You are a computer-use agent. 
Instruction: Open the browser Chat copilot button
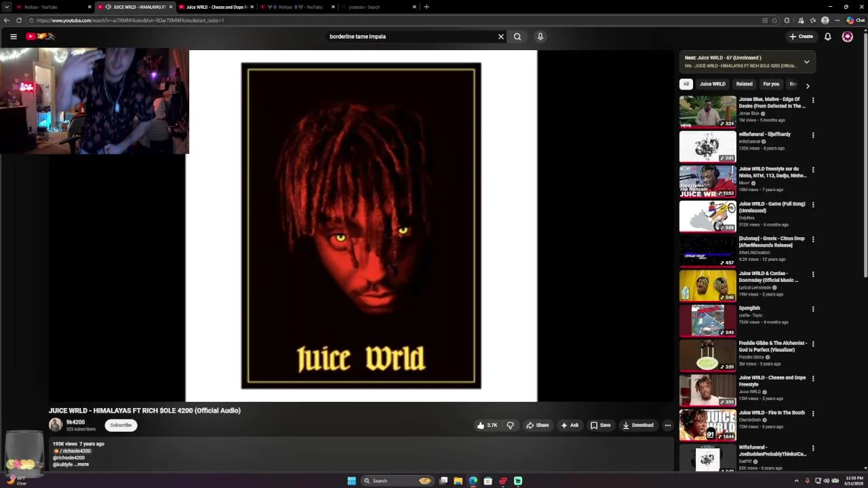pyautogui.click(x=856, y=20)
